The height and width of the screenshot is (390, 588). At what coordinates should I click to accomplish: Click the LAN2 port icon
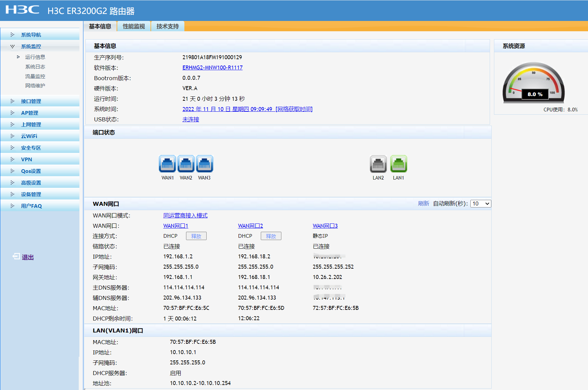pyautogui.click(x=378, y=164)
